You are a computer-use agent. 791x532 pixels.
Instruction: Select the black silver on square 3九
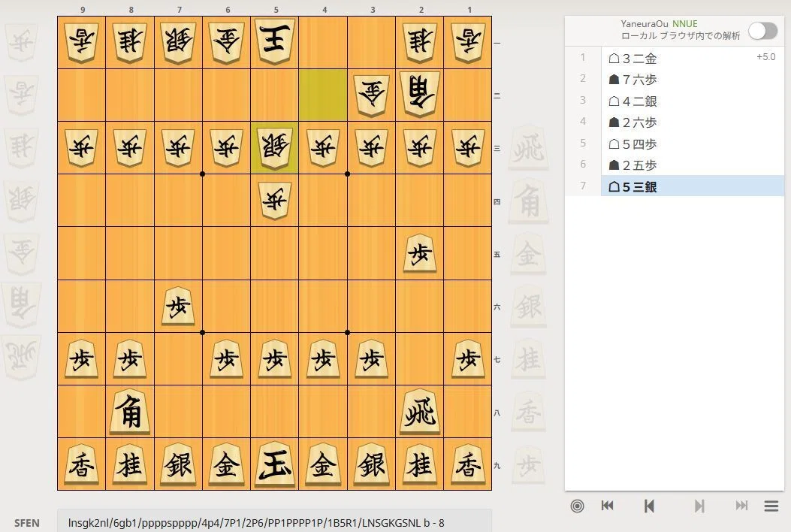pos(372,464)
